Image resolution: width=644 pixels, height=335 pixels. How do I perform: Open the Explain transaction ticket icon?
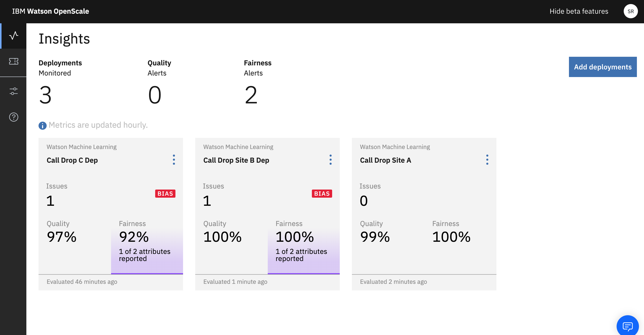[14, 61]
